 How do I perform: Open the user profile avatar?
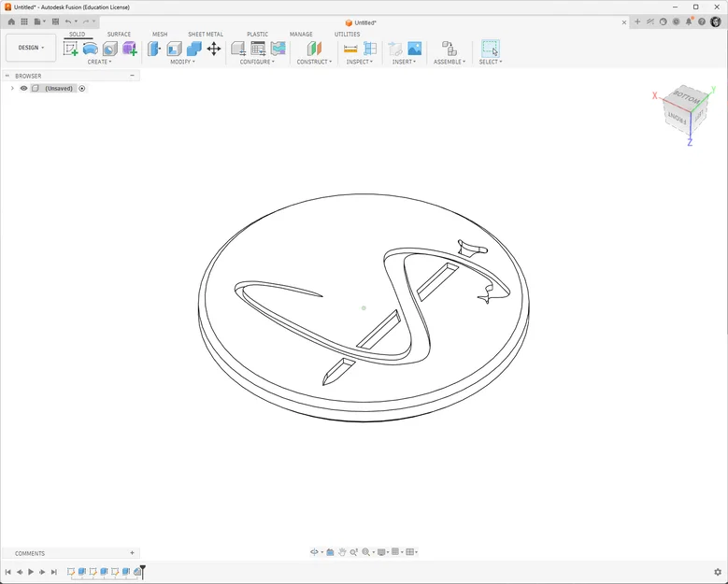click(x=716, y=21)
